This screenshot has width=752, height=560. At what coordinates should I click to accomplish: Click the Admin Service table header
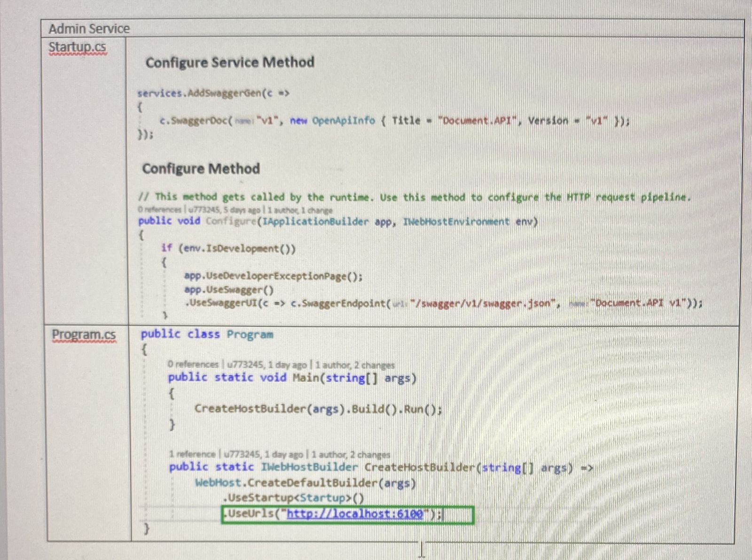point(89,29)
